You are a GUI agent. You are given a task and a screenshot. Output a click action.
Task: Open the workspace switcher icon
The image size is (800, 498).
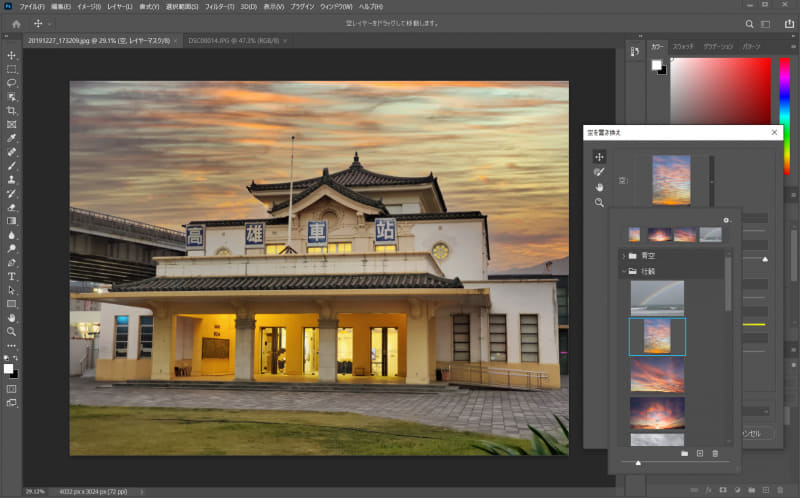(766, 23)
